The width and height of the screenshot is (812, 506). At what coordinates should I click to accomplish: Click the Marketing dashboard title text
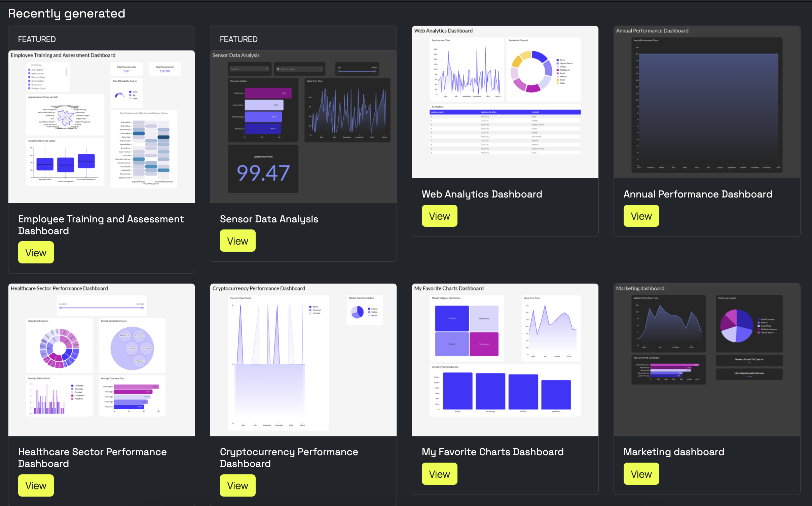click(673, 452)
